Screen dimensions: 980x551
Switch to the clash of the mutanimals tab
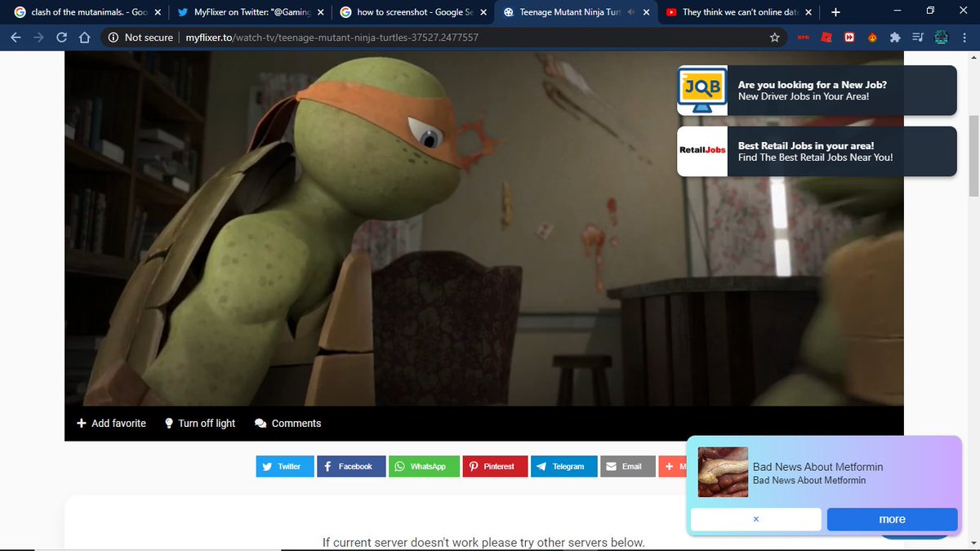point(86,12)
